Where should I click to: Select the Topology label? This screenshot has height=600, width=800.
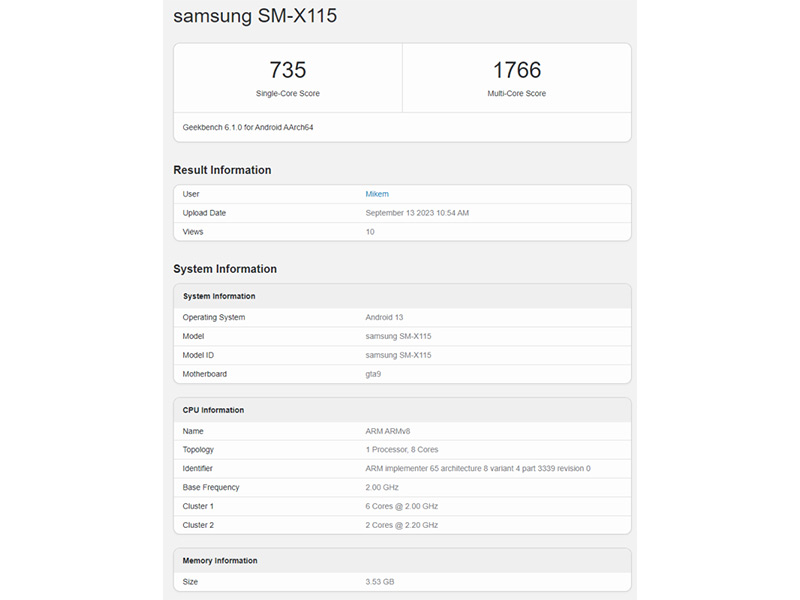pos(198,449)
